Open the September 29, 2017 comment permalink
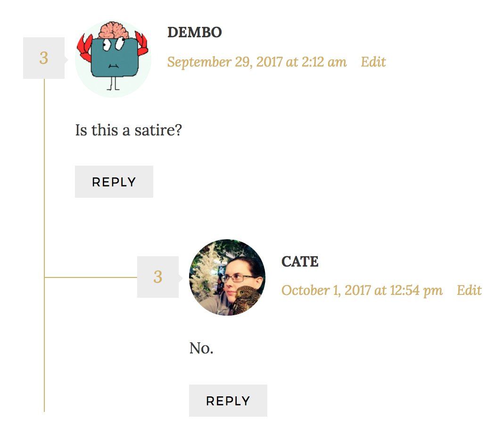 257,62
